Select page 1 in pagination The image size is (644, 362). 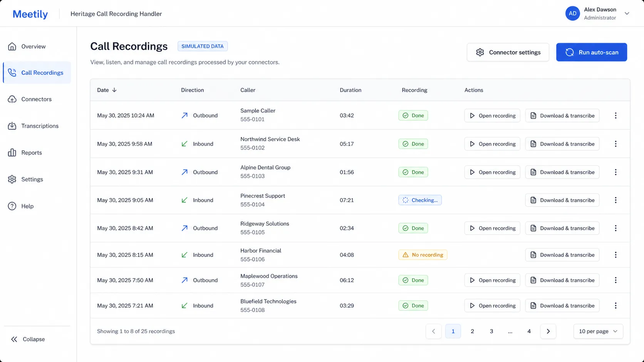click(453, 331)
